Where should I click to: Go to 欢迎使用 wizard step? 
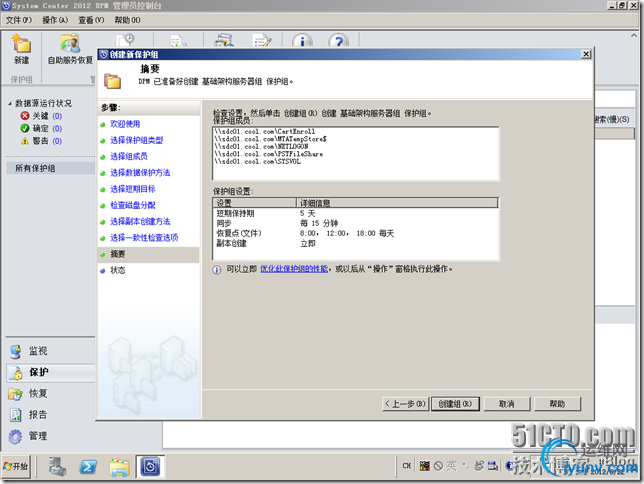tap(125, 124)
